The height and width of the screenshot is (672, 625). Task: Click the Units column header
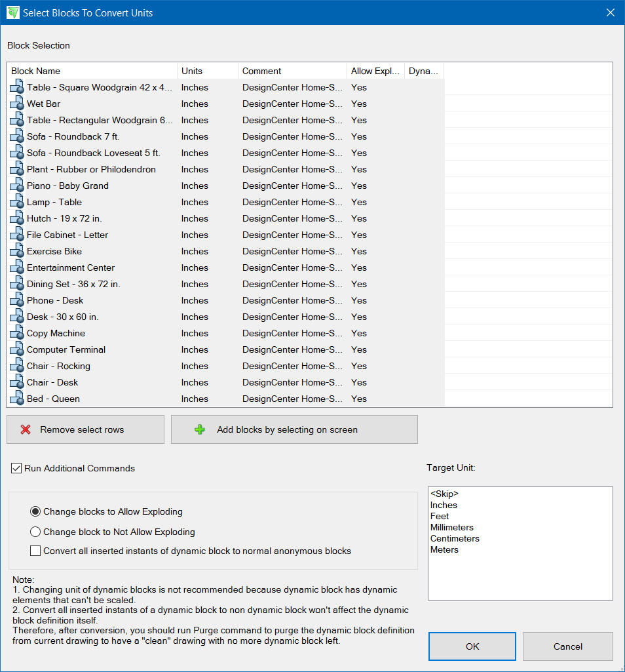point(207,71)
